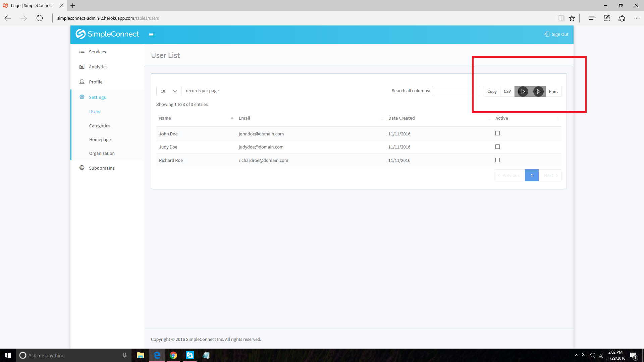Click the Cortana microphone icon
The width and height of the screenshot is (644, 362).
point(124,355)
